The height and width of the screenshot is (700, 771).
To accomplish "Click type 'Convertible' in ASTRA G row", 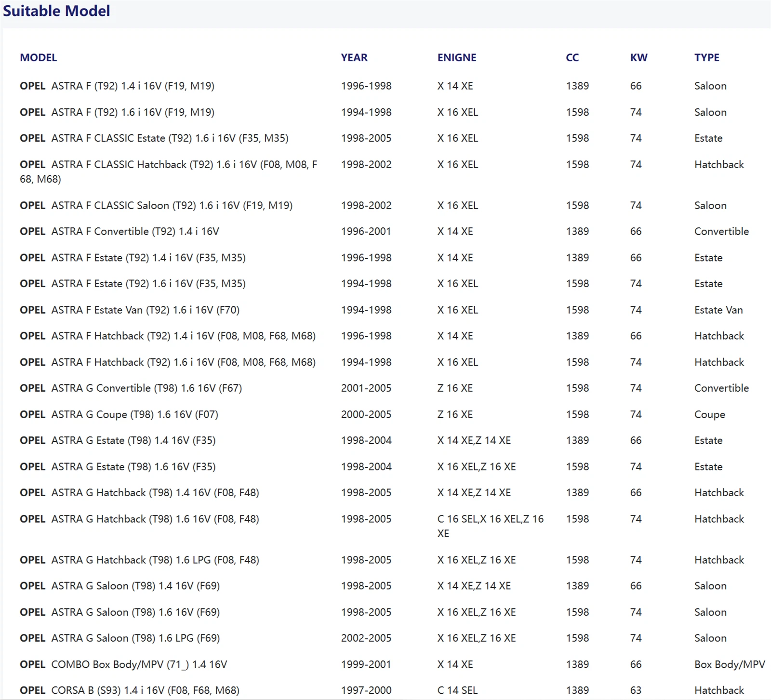I will coord(721,388).
